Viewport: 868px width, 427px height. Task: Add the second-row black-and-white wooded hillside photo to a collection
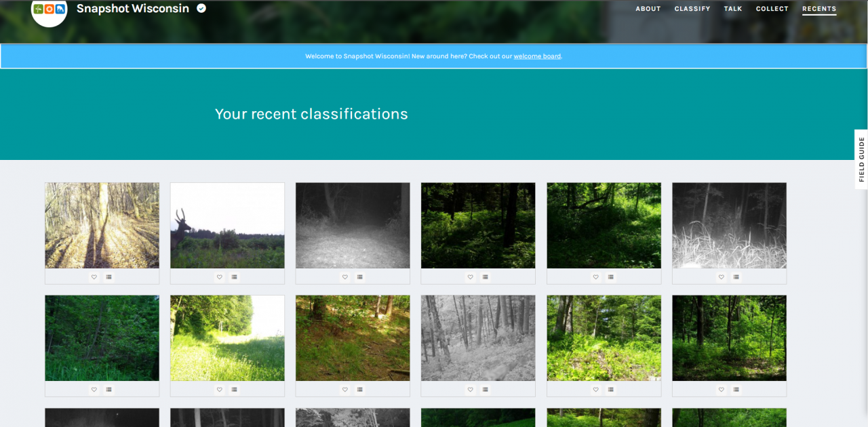click(x=486, y=390)
